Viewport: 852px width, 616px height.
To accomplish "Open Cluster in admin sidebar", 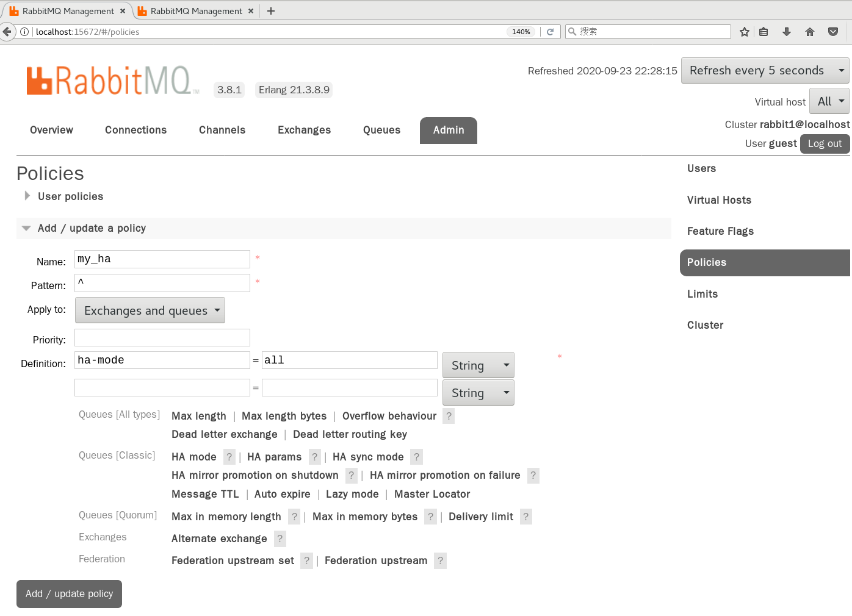I will [x=705, y=325].
